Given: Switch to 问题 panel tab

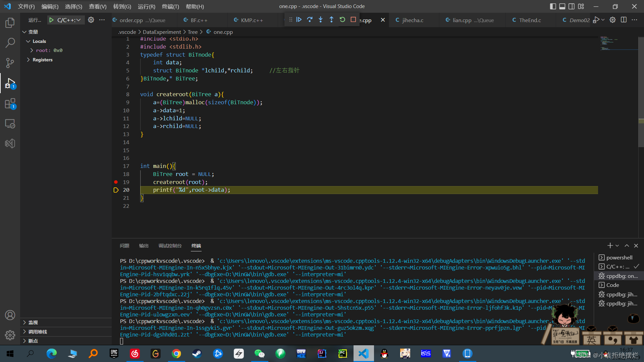Looking at the screenshot, I should (124, 246).
